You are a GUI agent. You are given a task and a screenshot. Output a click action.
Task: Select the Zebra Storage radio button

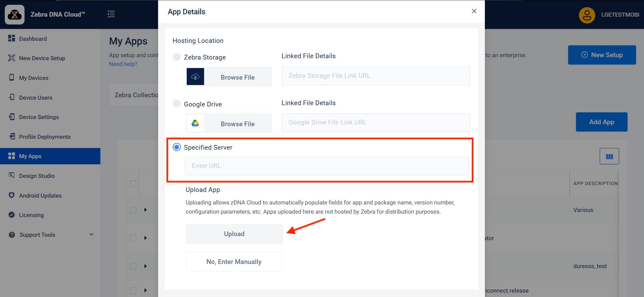[x=177, y=57]
